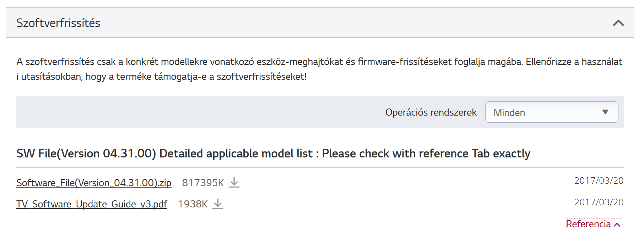The height and width of the screenshot is (239, 644).
Task: Click the zip file's 2017/03/20 date
Action: click(599, 181)
